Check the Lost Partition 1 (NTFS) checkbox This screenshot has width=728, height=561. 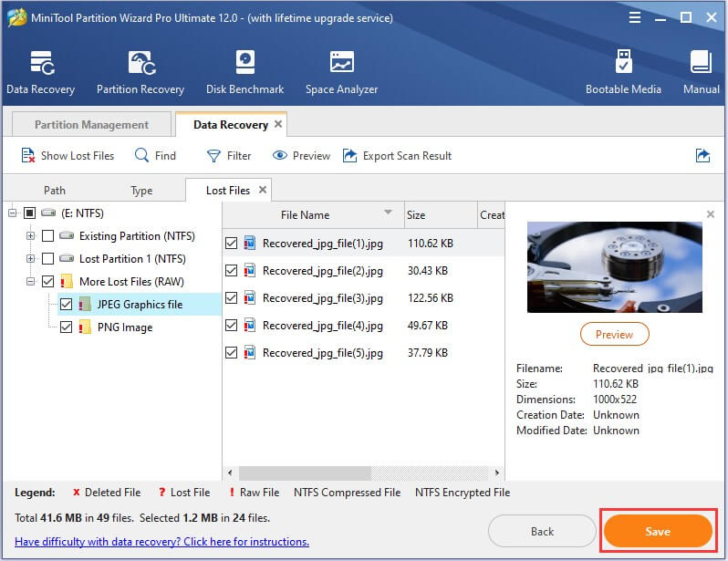(x=47, y=259)
